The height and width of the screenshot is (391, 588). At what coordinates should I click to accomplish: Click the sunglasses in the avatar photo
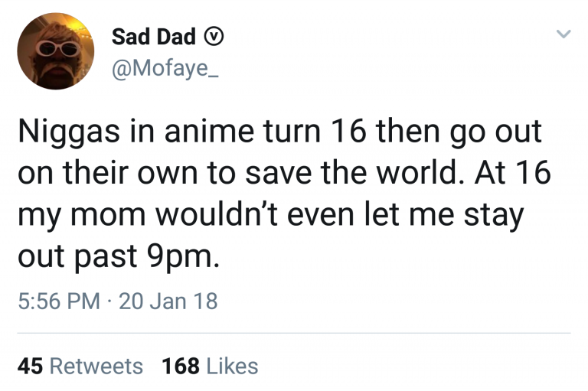pos(55,46)
